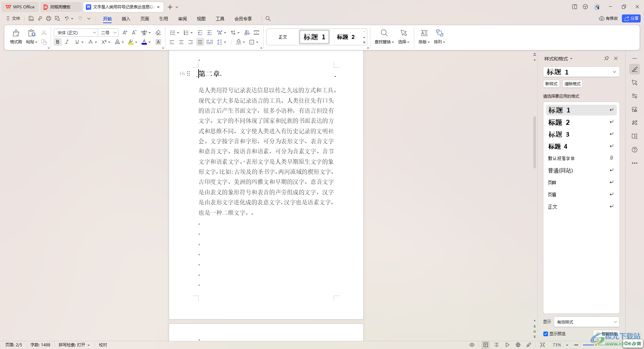The width and height of the screenshot is (644, 349).
Task: Toggle Bold formatting
Action: [58, 42]
